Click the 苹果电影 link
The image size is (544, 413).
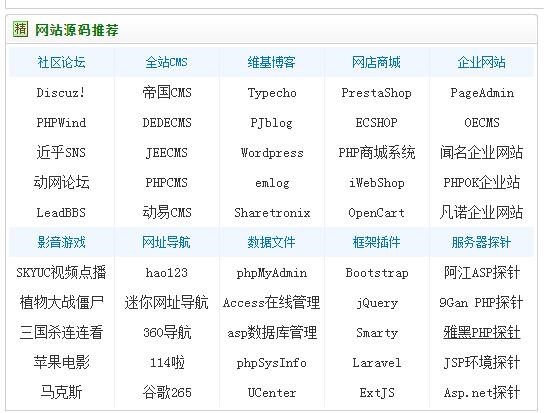(61, 362)
